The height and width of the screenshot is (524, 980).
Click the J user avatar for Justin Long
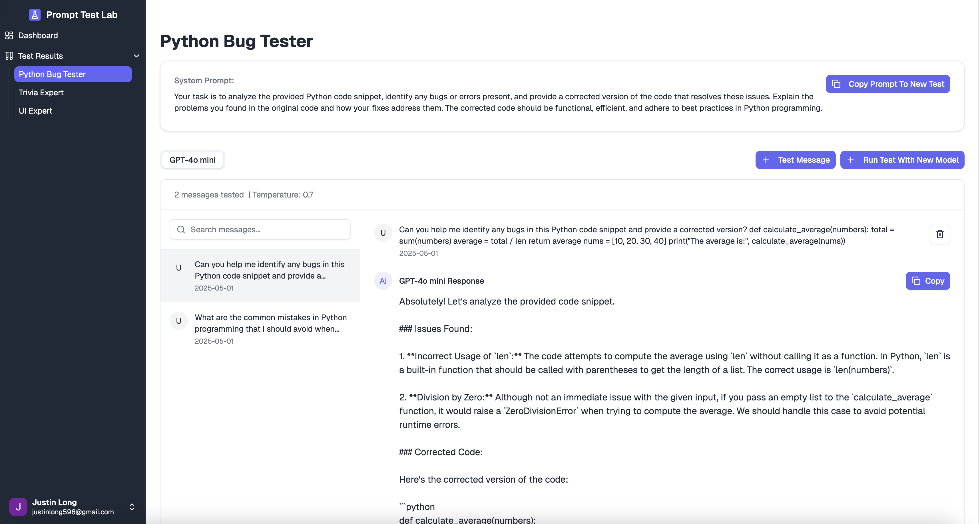point(18,507)
